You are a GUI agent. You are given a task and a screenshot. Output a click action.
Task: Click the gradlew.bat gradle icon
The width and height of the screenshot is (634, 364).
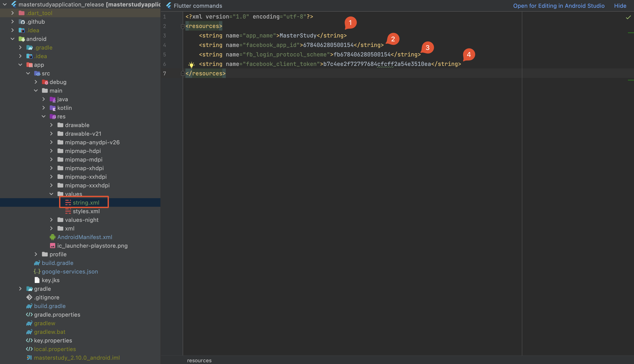[x=29, y=332]
